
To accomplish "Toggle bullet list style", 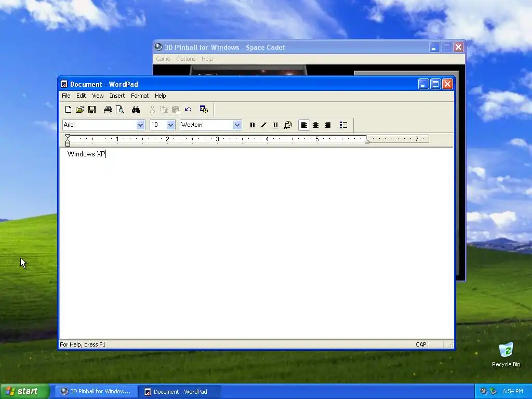I will click(343, 125).
